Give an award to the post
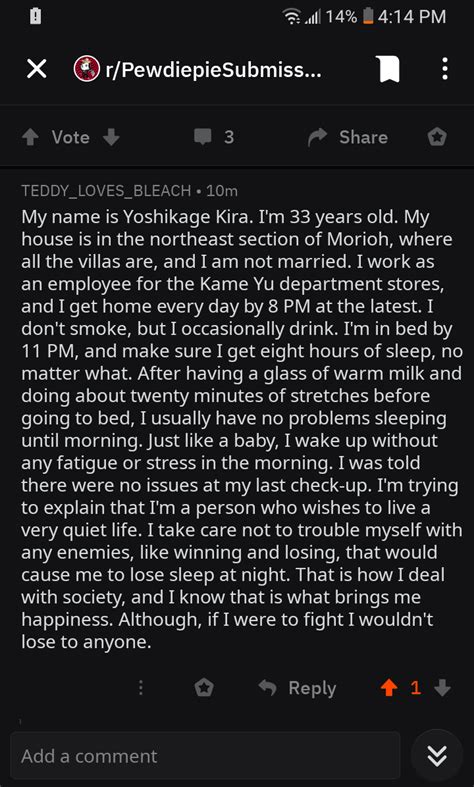Viewport: 474px width, 787px height. click(x=437, y=137)
